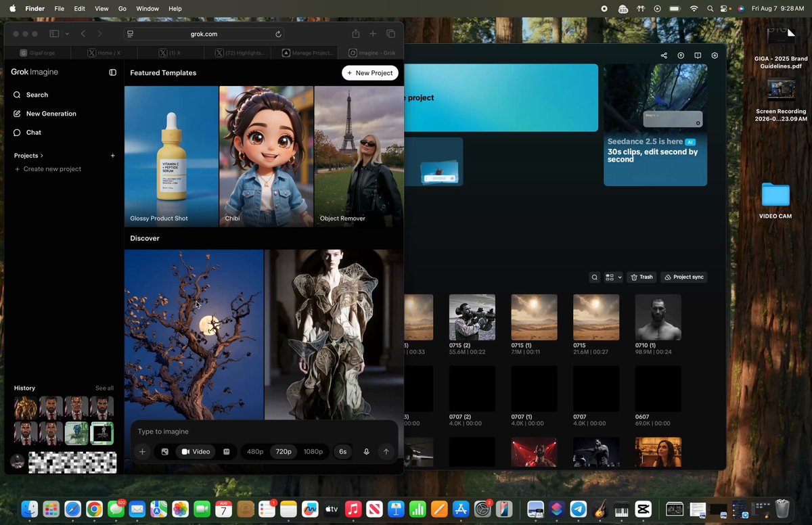The image size is (812, 525).
Task: Reload the grok.com page
Action: pos(278,34)
